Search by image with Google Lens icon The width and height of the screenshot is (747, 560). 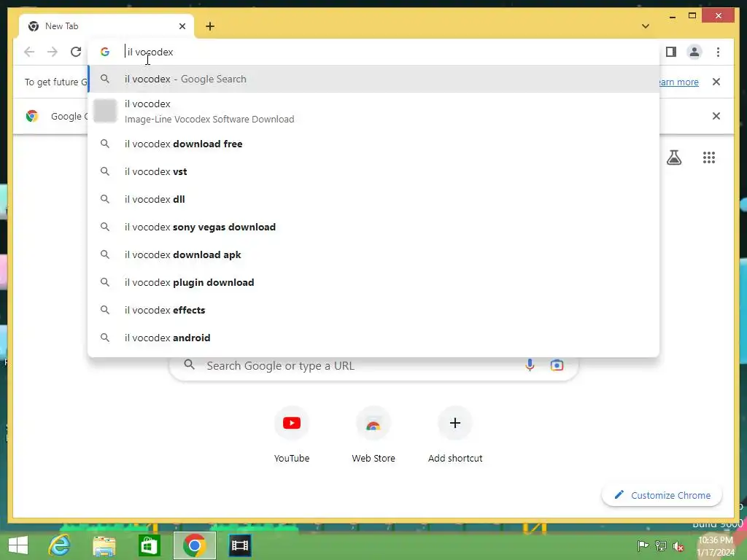point(557,365)
